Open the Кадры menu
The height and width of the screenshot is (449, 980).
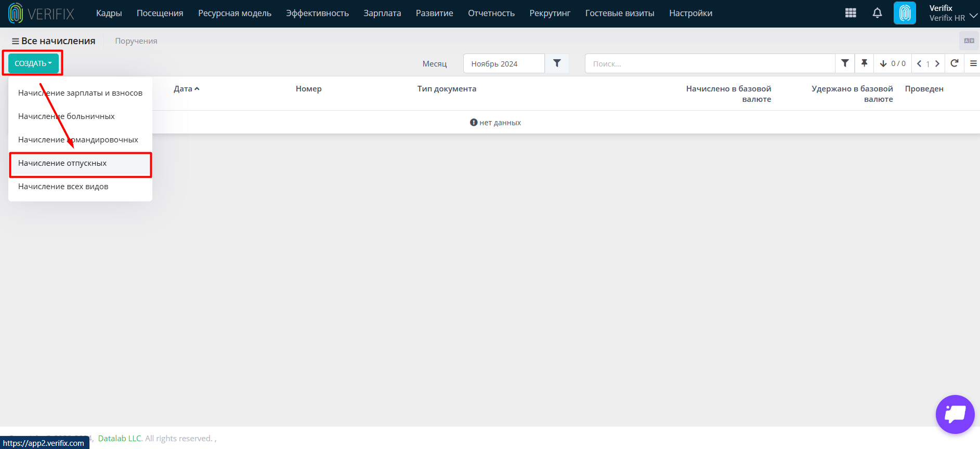pos(109,13)
